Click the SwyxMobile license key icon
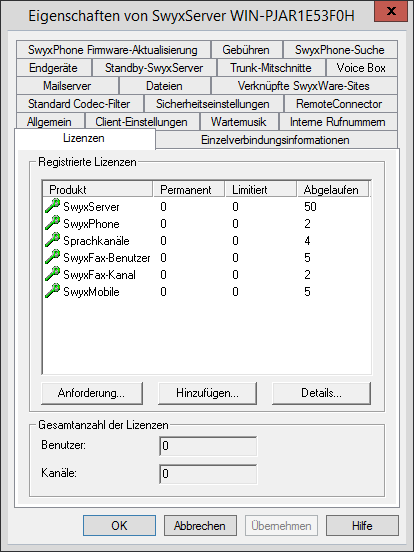This screenshot has height=552, width=414. pyautogui.click(x=53, y=291)
